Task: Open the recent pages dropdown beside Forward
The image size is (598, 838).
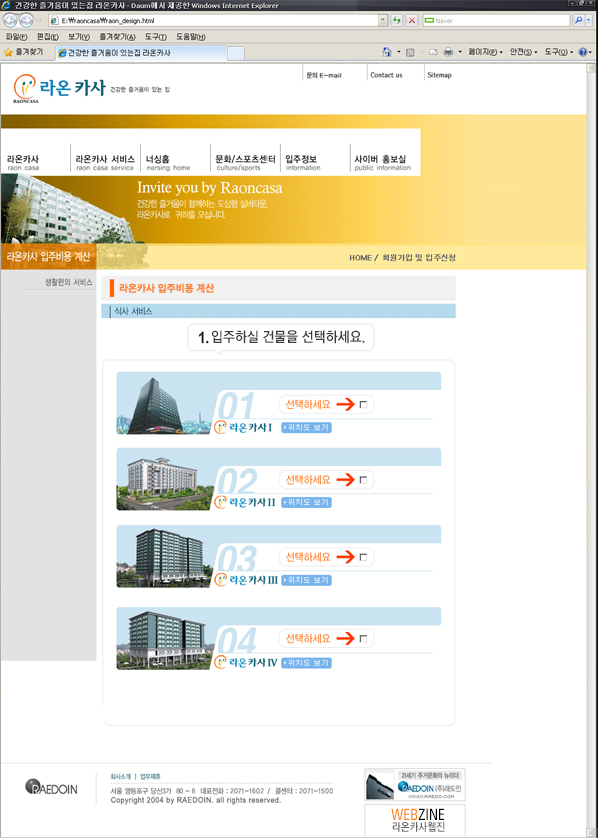Action: point(39,21)
